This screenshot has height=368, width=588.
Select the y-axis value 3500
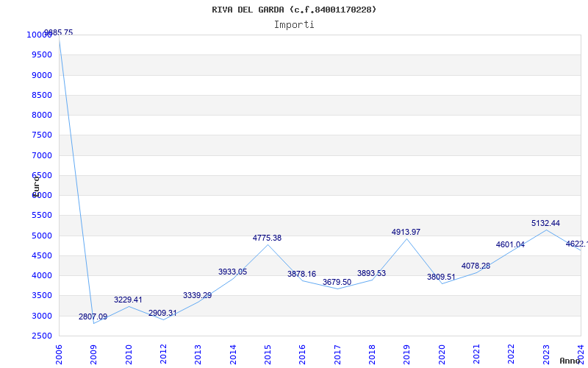point(42,296)
